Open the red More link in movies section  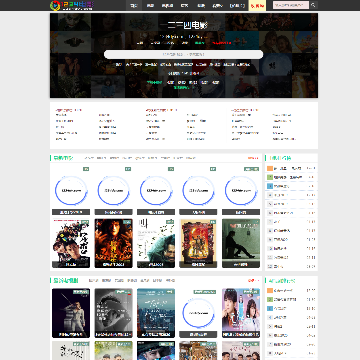click(x=253, y=158)
